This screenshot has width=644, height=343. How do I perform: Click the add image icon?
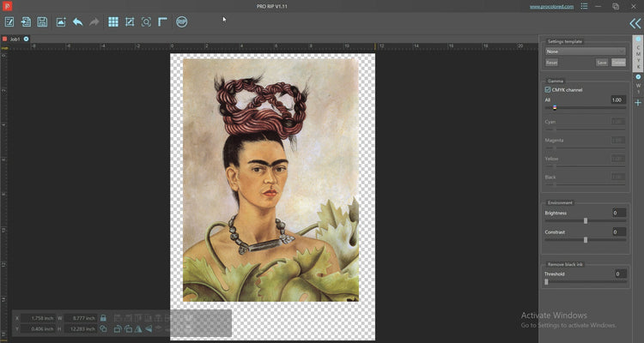point(61,21)
